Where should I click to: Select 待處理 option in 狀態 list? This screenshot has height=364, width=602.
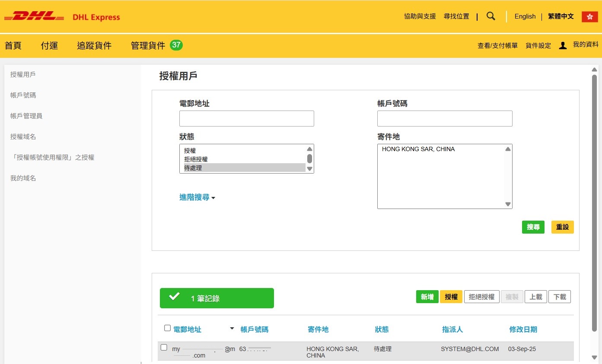point(245,168)
